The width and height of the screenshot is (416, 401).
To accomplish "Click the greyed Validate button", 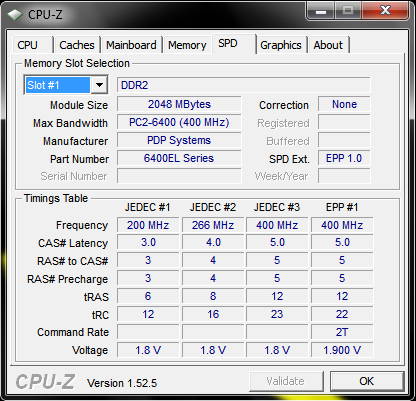I will coord(286,381).
